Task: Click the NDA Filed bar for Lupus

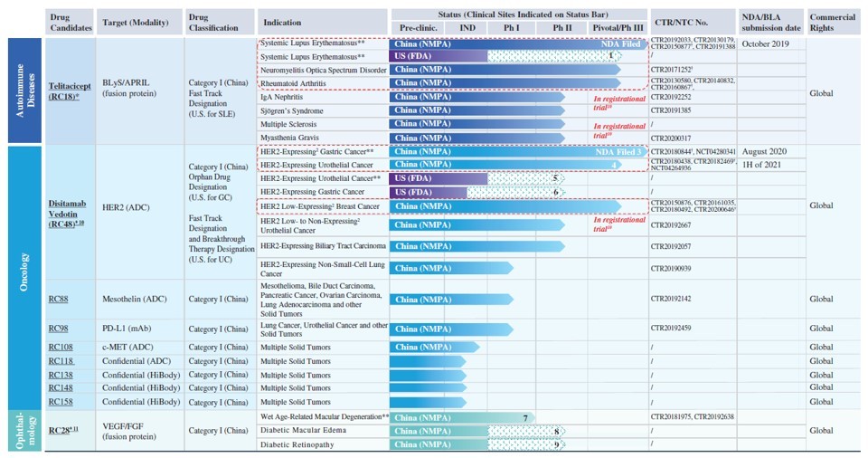Action: click(x=518, y=43)
